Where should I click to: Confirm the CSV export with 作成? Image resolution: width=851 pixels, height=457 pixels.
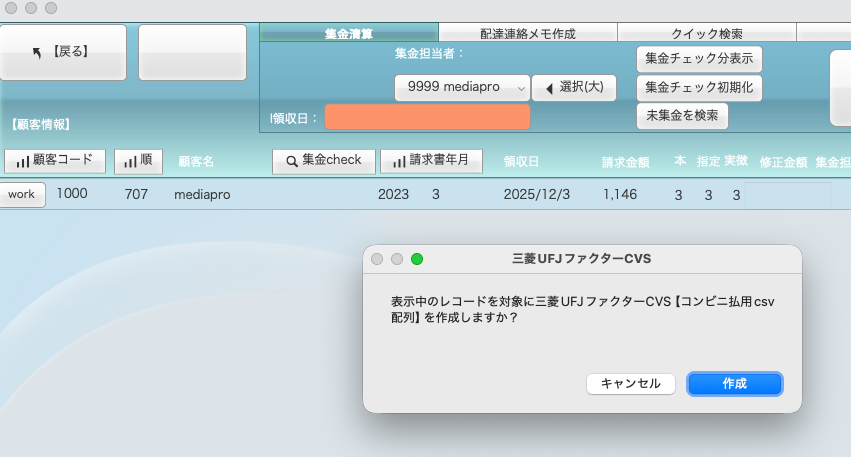coord(734,384)
